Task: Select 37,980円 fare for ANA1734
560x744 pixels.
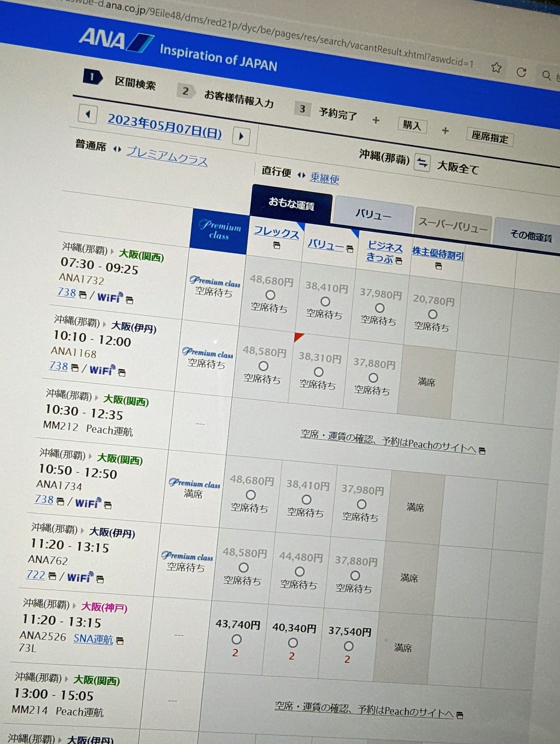Action: pyautogui.click(x=362, y=504)
